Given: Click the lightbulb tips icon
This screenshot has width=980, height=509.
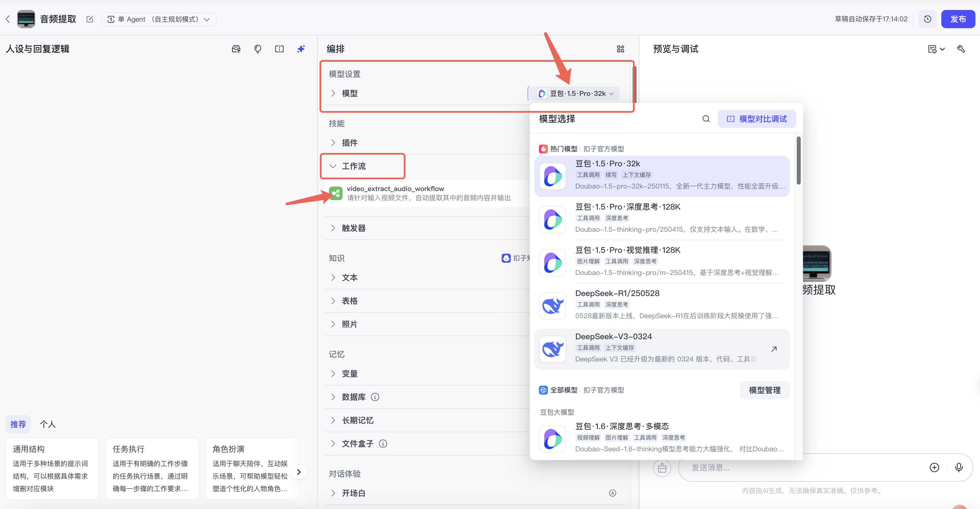Looking at the screenshot, I should 258,49.
